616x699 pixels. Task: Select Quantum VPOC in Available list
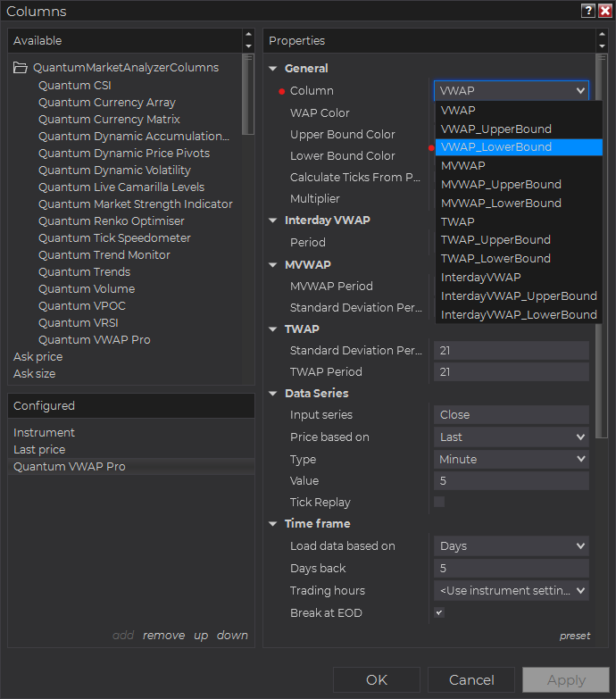[x=82, y=306]
